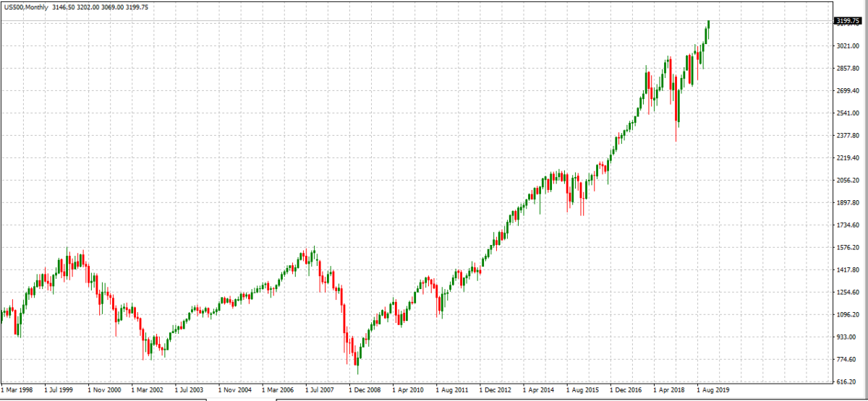Click the 3199.75 current price tag
Screen dimensions: 868x401
846,22
